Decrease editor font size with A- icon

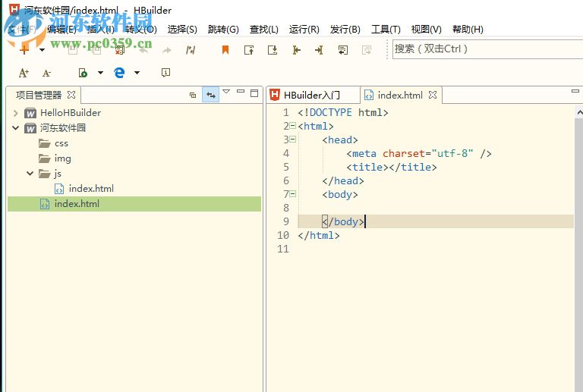coord(46,73)
